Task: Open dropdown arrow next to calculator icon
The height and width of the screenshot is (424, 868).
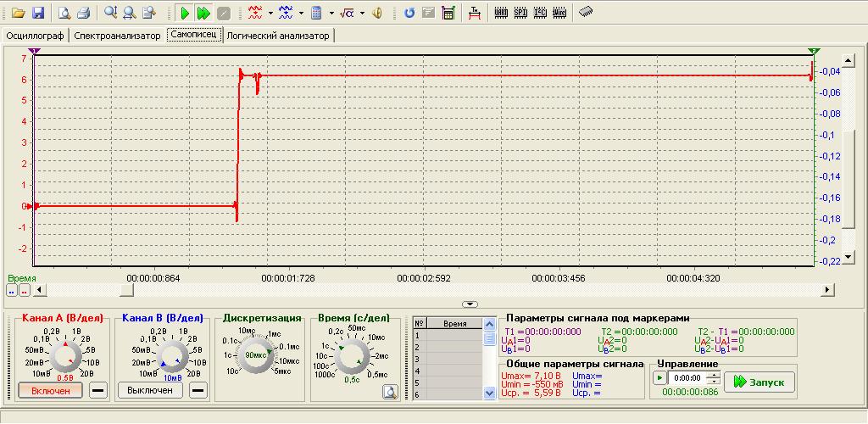Action: tap(331, 14)
